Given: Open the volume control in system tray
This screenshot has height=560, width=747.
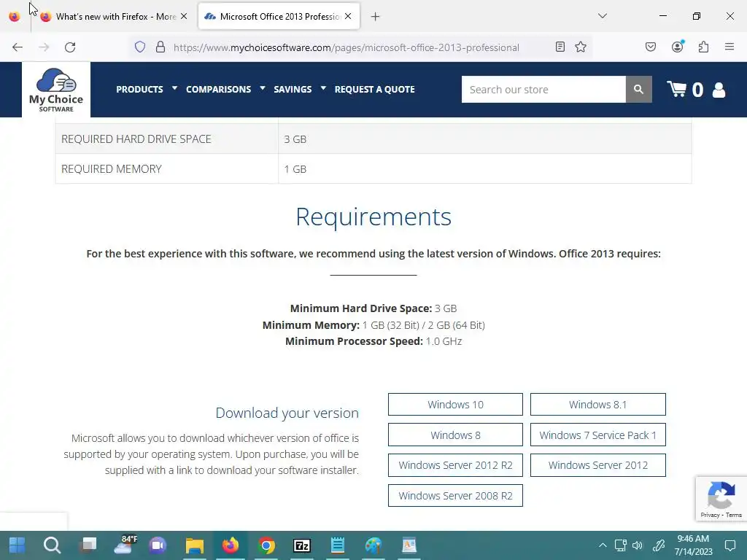Looking at the screenshot, I should tap(637, 545).
